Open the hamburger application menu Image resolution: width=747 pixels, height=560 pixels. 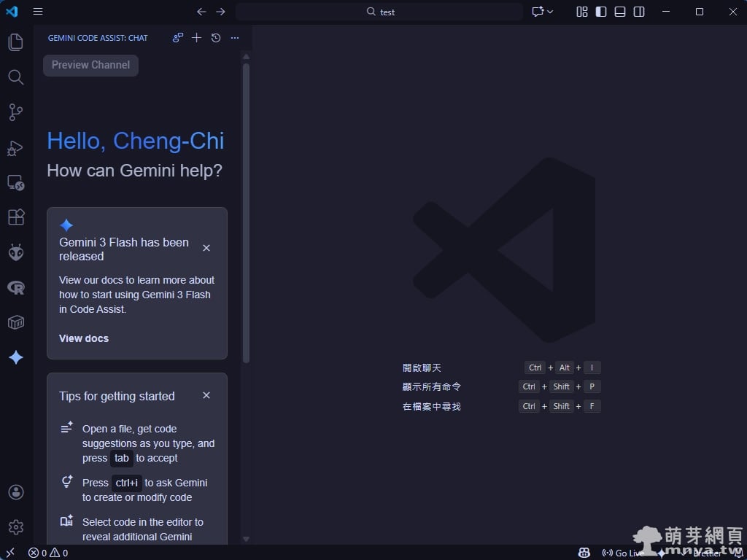tap(38, 12)
